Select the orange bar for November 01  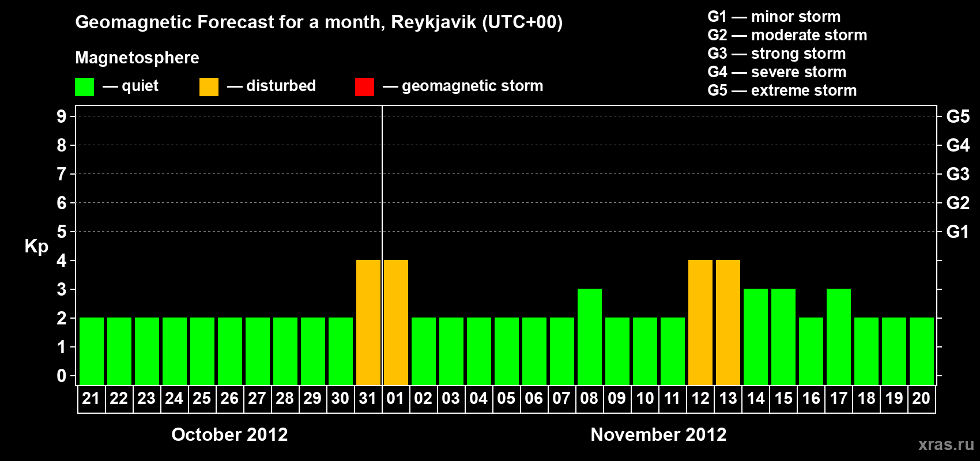coord(396,323)
